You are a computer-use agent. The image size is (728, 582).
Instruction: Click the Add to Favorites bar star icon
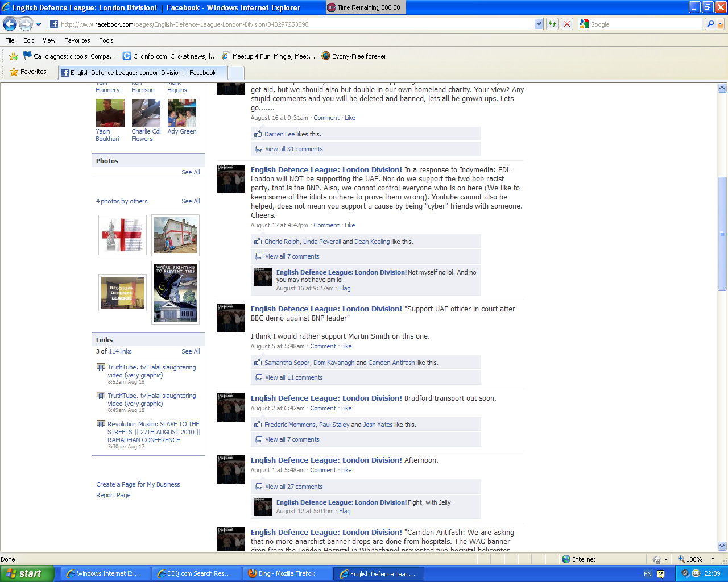14,56
